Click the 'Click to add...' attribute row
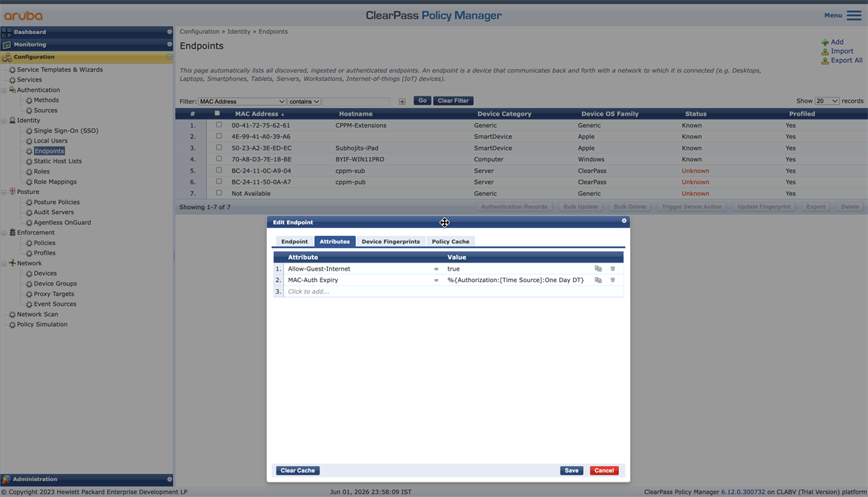The width and height of the screenshot is (868, 497). point(448,292)
